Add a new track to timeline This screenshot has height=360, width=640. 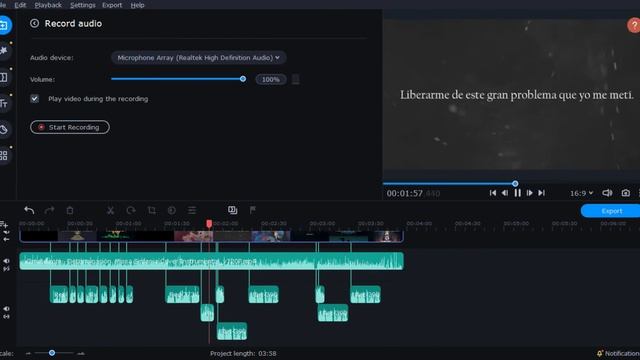pos(4,224)
